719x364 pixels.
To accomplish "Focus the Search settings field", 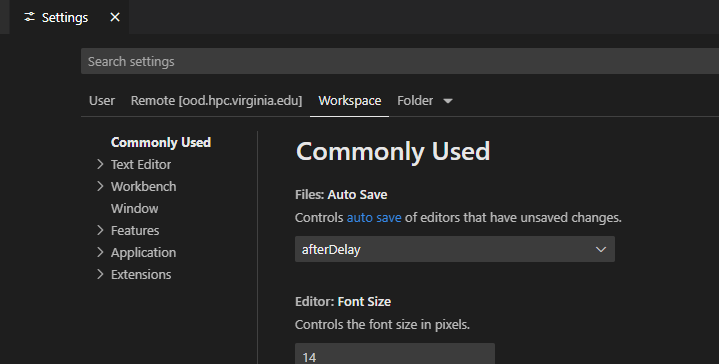I will 400,61.
